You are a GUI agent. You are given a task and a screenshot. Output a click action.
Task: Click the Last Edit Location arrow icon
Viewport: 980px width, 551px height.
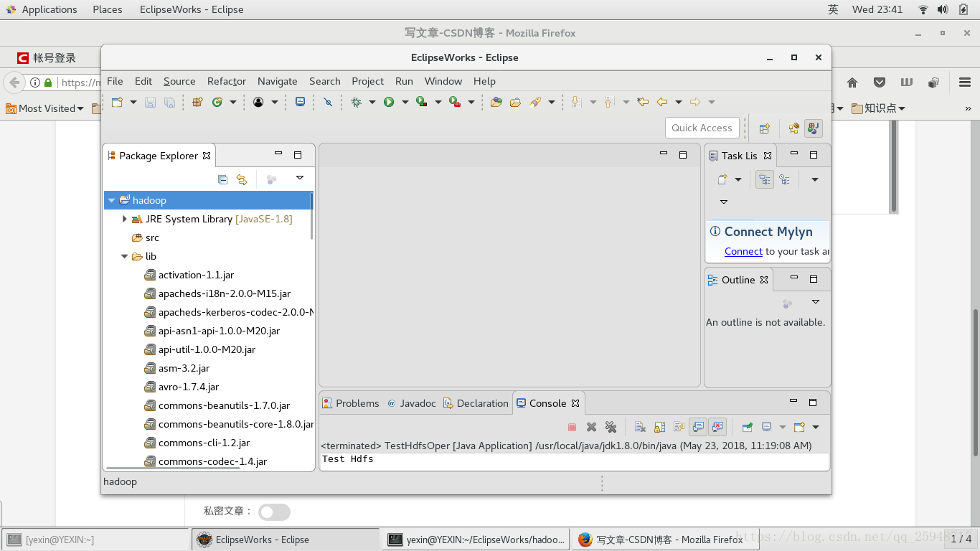643,102
